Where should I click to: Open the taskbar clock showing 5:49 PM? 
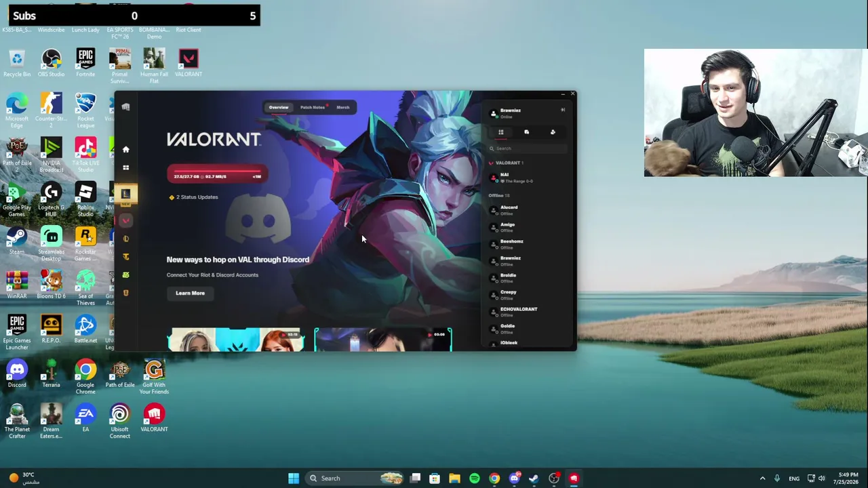tap(848, 479)
